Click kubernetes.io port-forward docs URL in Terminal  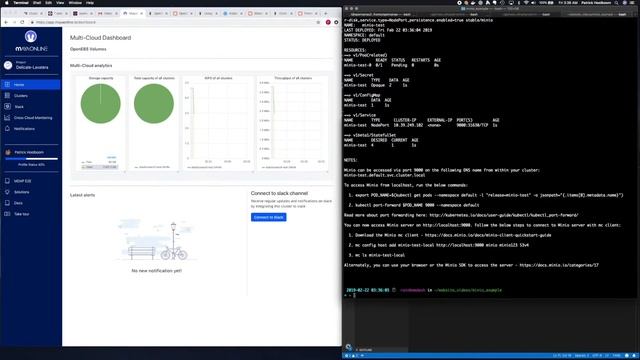click(x=504, y=215)
